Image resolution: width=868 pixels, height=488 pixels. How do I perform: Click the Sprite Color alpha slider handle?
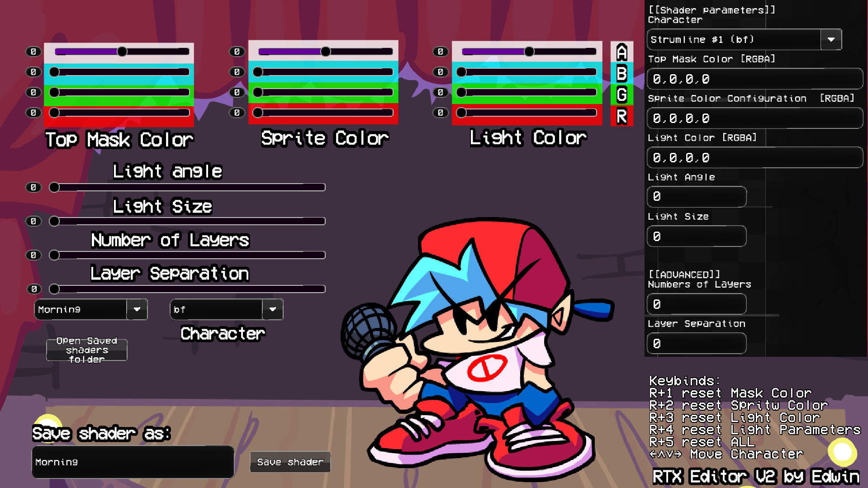point(326,52)
